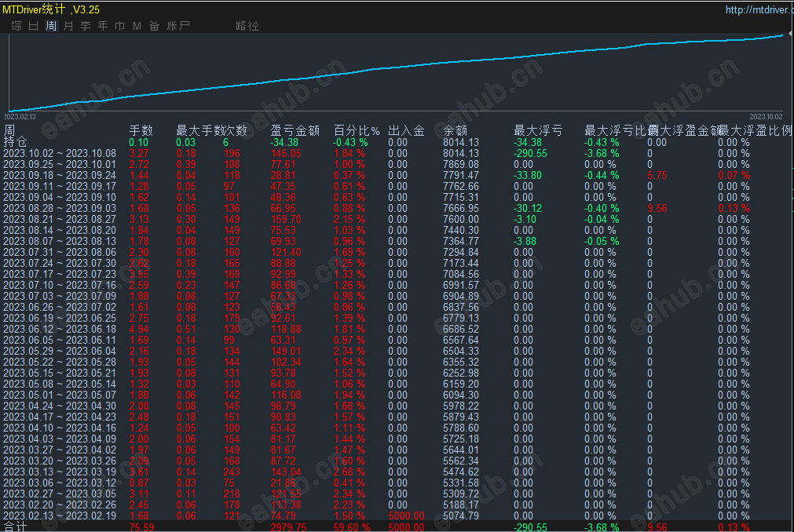Select the week 2023.09.25 ~ 2023.10.01
The image size is (794, 532).
point(60,164)
